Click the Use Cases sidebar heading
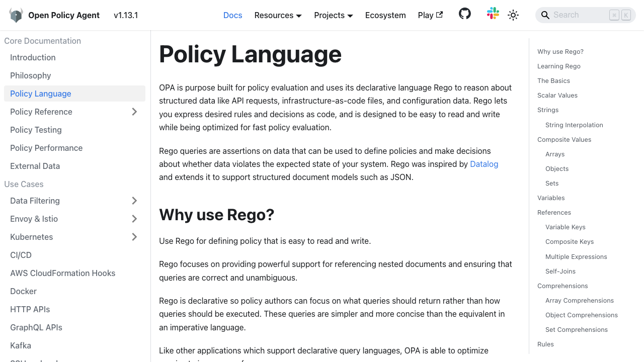644x362 pixels. point(24,184)
